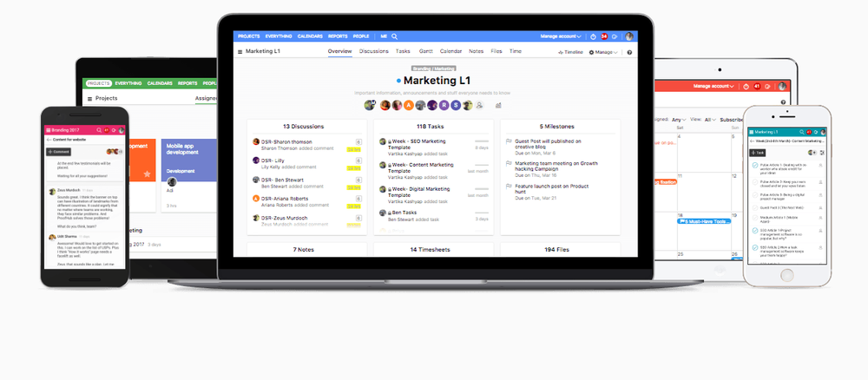The image size is (868, 380).
Task: Open DSR-Sharon thomson discussion
Action: pyautogui.click(x=287, y=141)
